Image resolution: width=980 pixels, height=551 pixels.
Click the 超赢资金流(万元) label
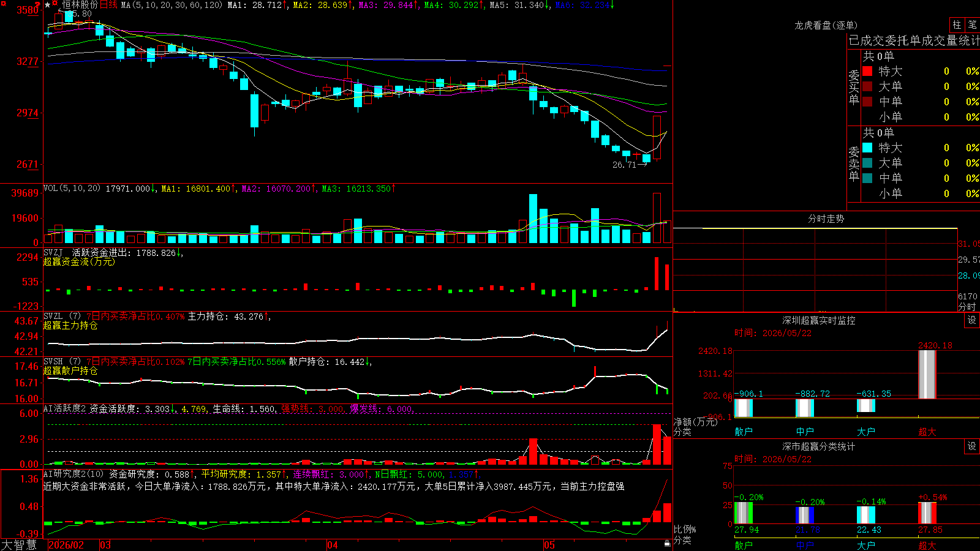[79, 261]
